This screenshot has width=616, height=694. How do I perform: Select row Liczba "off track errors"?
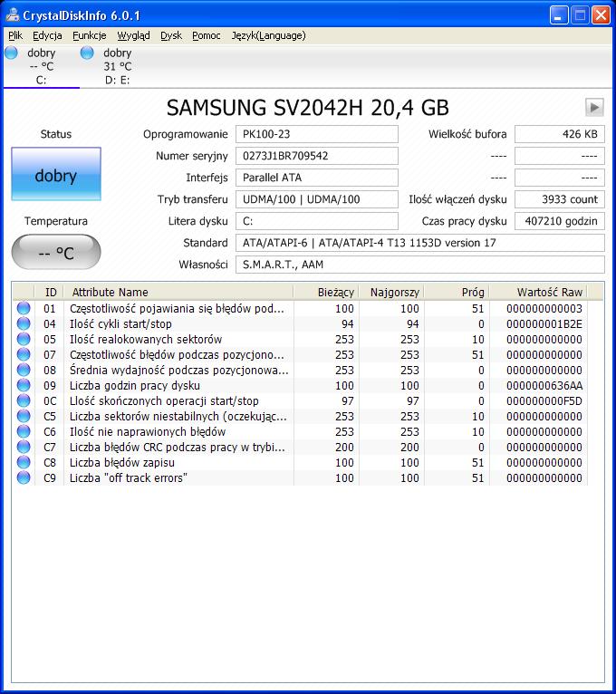pos(301,478)
